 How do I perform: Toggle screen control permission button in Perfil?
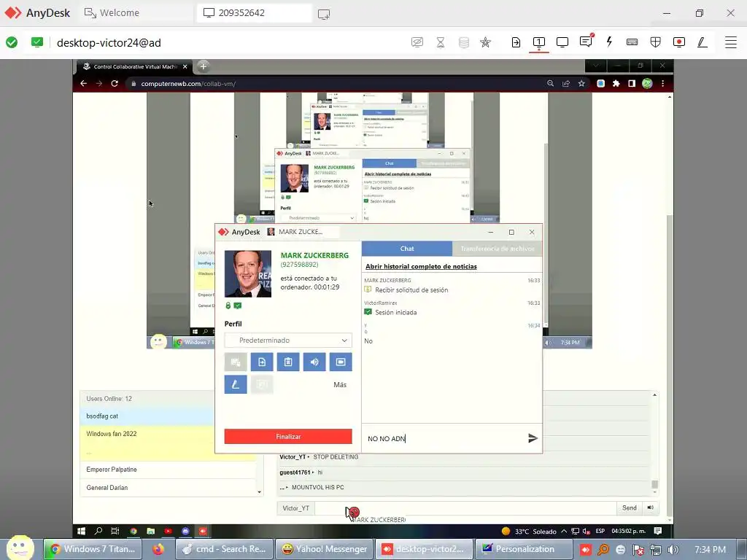341,362
